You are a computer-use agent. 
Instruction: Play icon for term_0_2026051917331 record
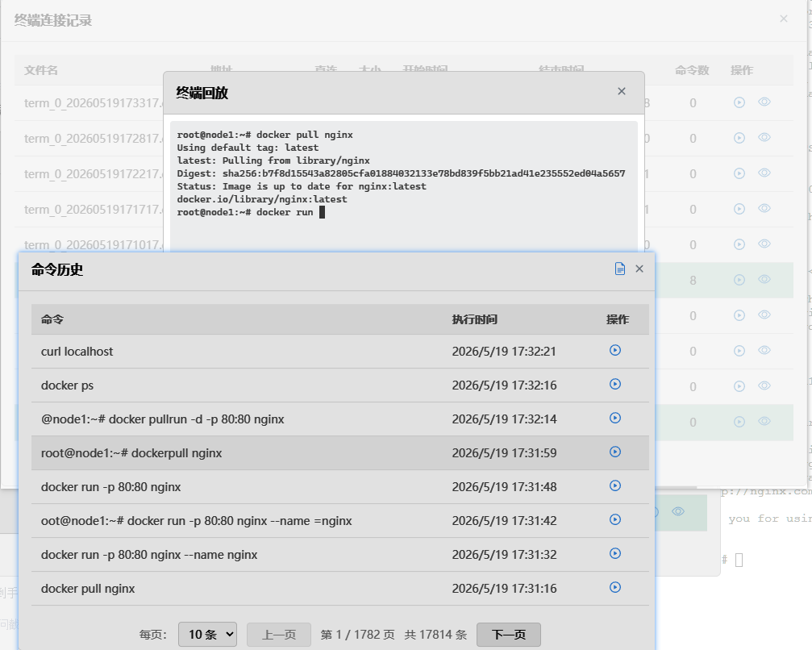click(x=739, y=102)
